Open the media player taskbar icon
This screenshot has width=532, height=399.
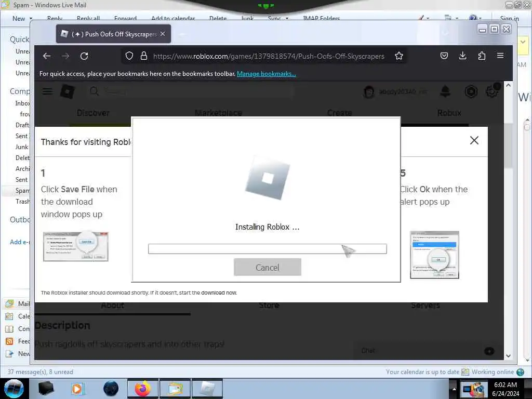click(x=78, y=389)
